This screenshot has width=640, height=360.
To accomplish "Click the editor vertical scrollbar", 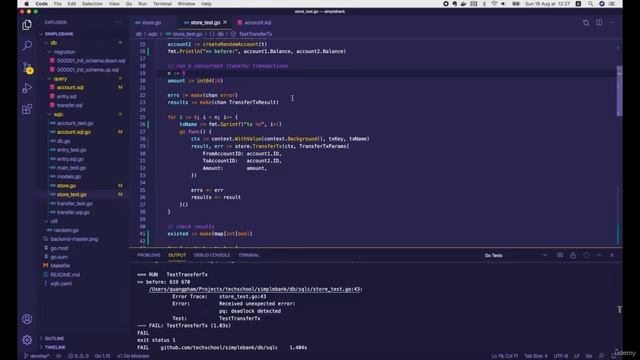I will (619, 91).
